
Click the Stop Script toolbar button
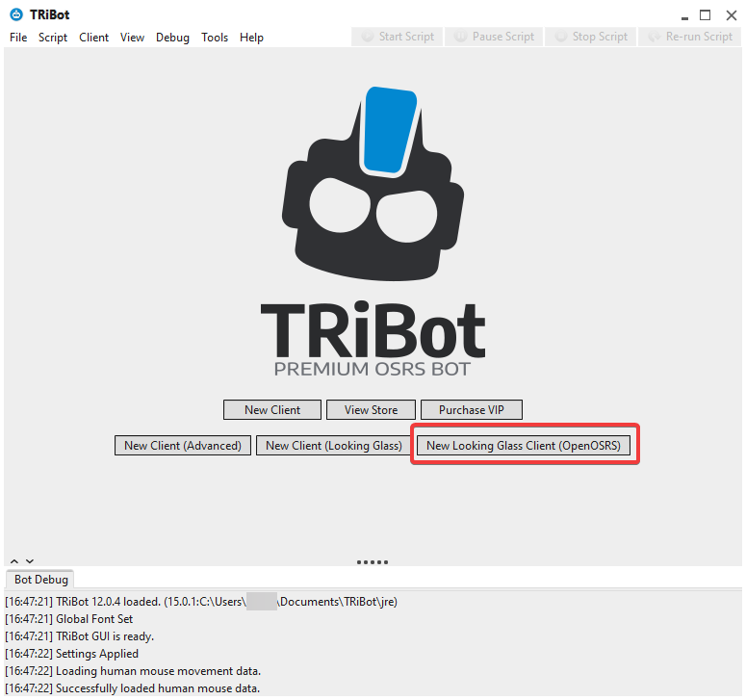(590, 37)
